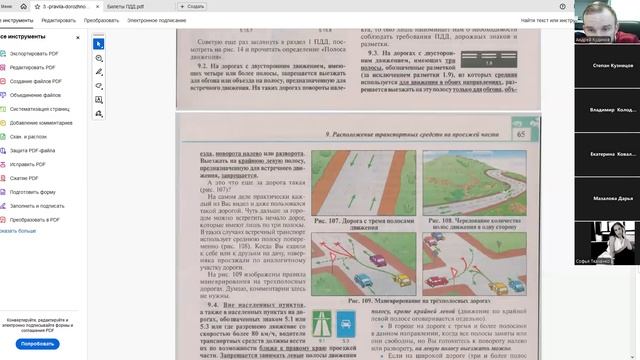640x360 pixels.
Task: Open Экспортировать PDF tool
Action: point(34,53)
